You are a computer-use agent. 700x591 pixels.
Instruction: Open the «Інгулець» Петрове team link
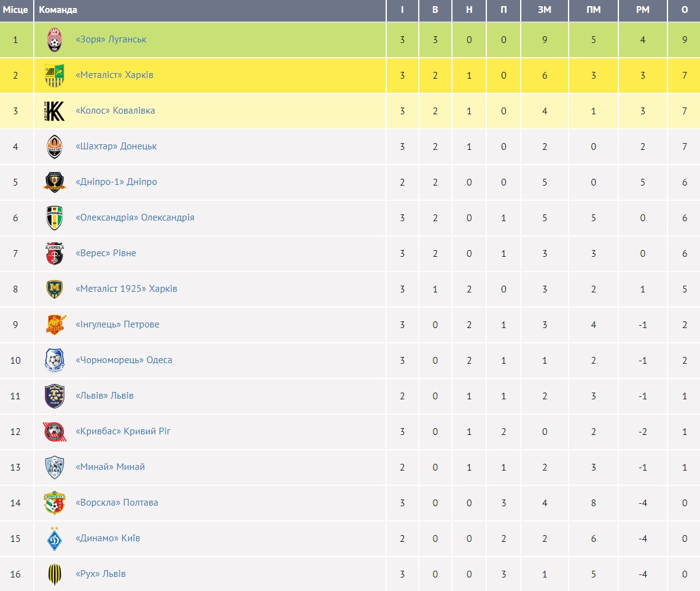(x=117, y=324)
